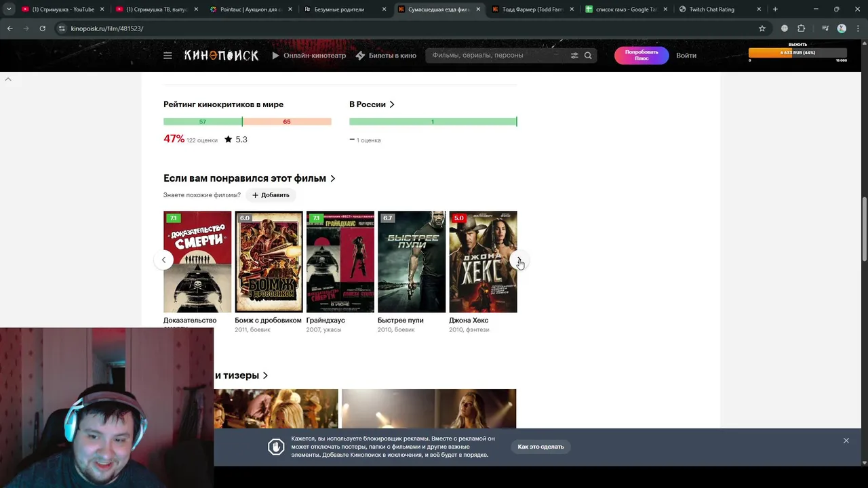Open Онлайн-кинотеатр section
Image resolution: width=868 pixels, height=488 pixels.
tap(309, 56)
